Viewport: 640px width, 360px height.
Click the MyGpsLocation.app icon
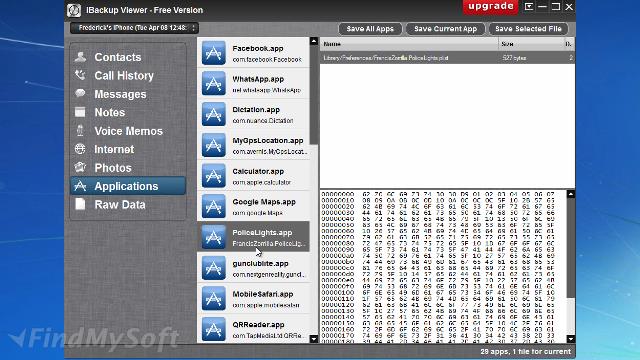click(x=213, y=145)
